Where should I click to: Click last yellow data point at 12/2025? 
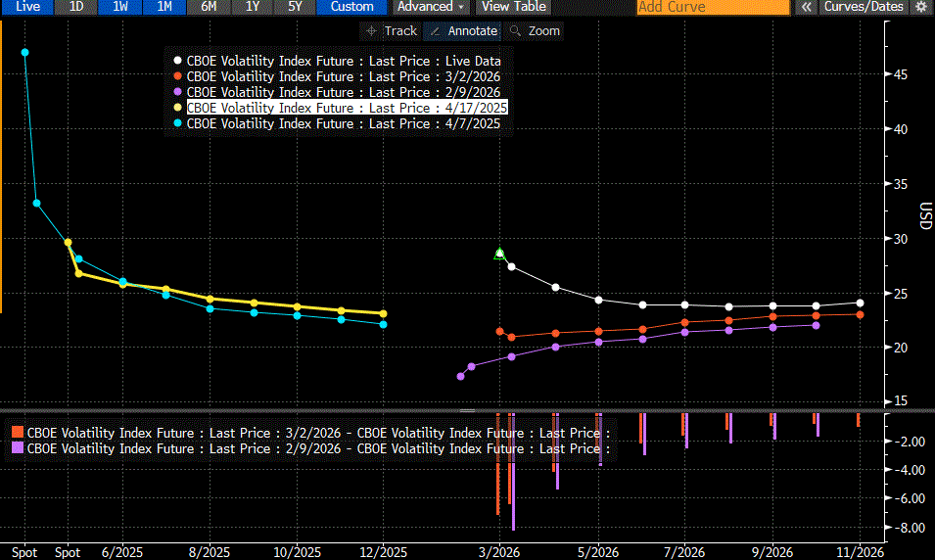tap(384, 313)
